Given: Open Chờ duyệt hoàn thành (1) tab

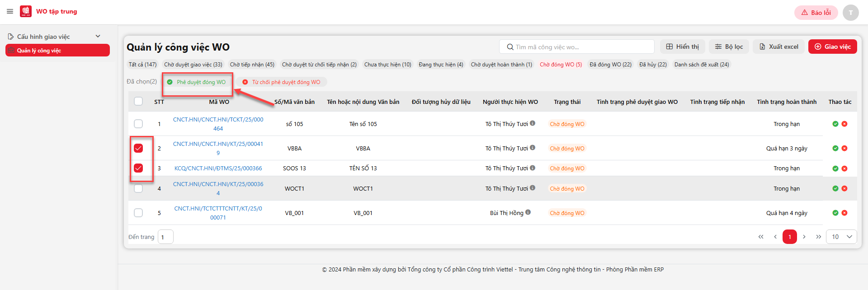Looking at the screenshot, I should tap(501, 65).
